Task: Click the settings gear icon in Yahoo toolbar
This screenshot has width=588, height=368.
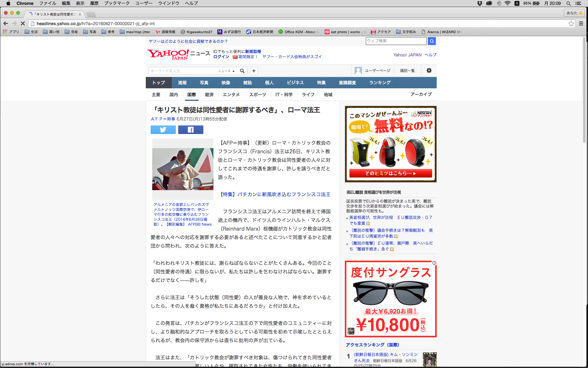Action: tap(429, 71)
